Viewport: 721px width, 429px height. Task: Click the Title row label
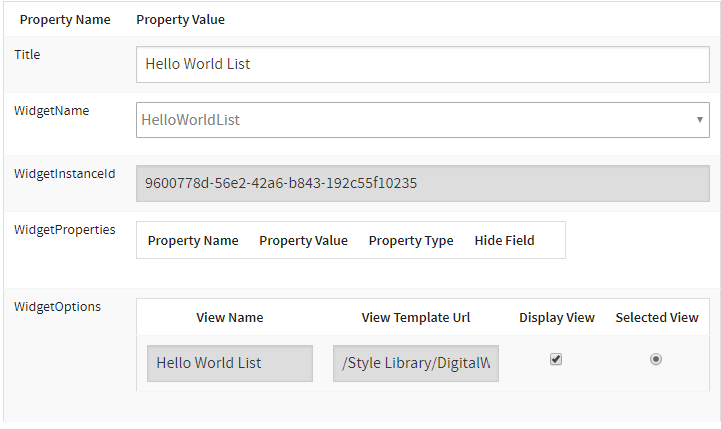(x=28, y=54)
